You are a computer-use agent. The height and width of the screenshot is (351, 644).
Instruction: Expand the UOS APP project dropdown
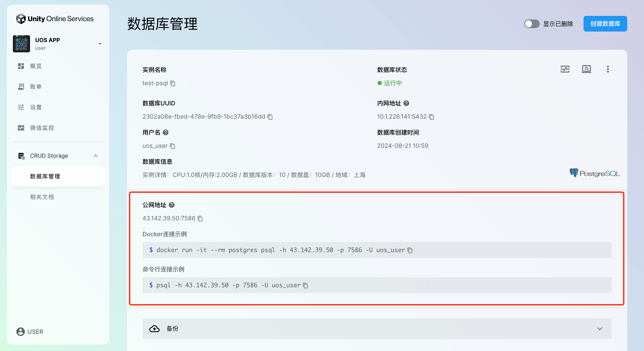pyautogui.click(x=100, y=44)
